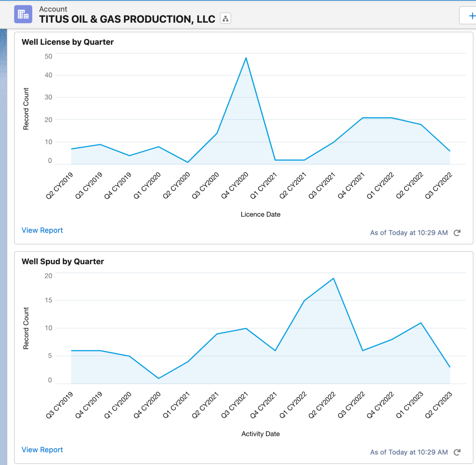This screenshot has width=476, height=465.
Task: Click the Account building icon
Action: point(23,14)
